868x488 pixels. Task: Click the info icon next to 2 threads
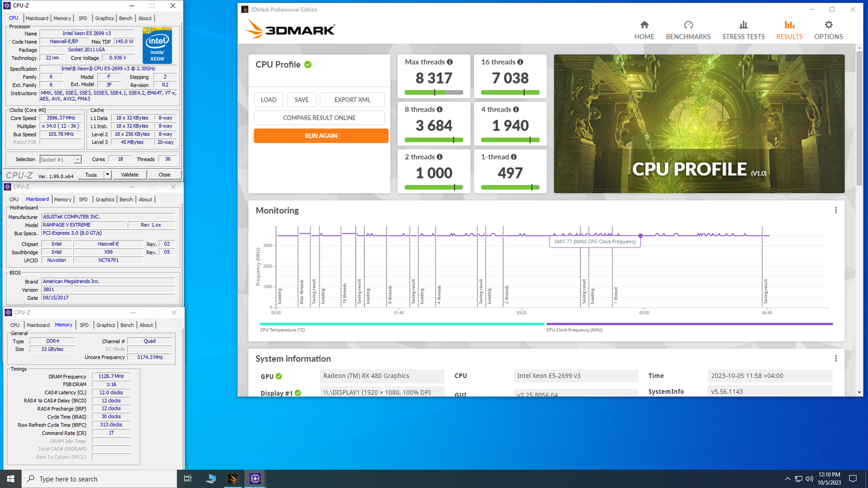click(439, 157)
